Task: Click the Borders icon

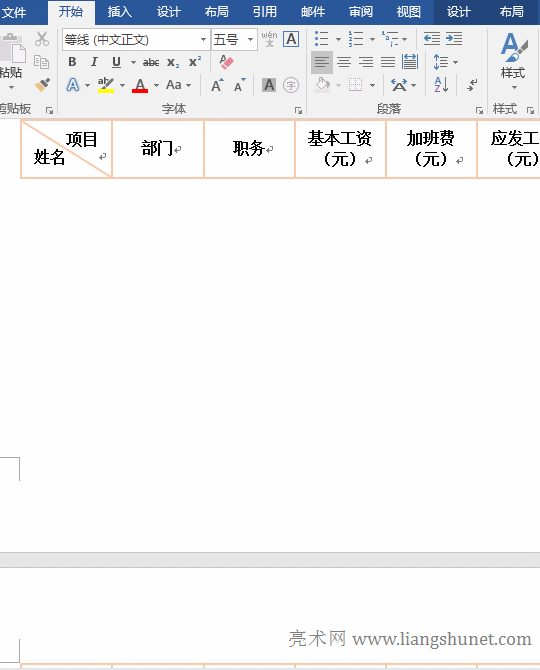Action: (355, 85)
